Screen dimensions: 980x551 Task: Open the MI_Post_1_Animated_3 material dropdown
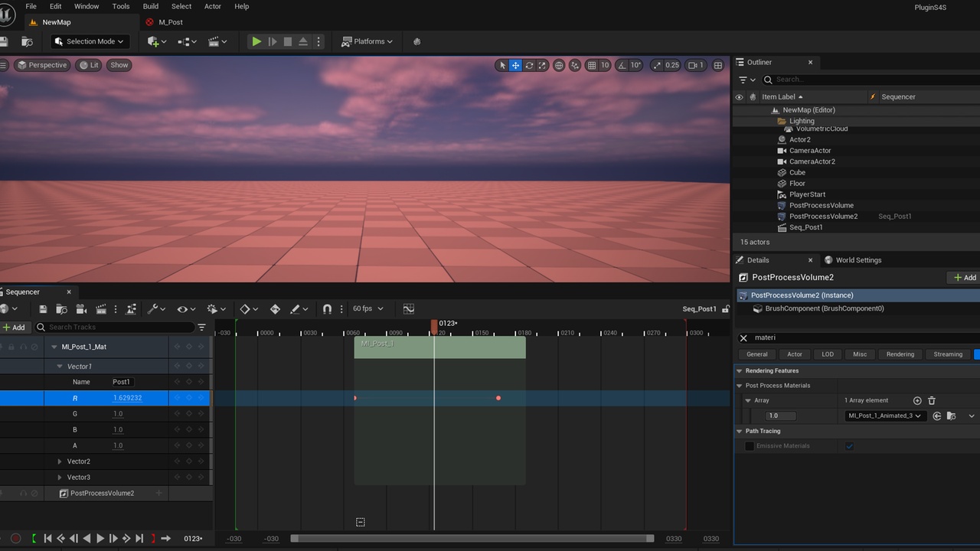(885, 416)
